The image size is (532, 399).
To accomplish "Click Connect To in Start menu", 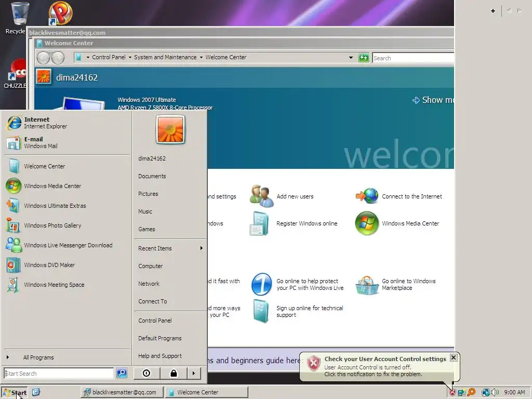I will (153, 301).
